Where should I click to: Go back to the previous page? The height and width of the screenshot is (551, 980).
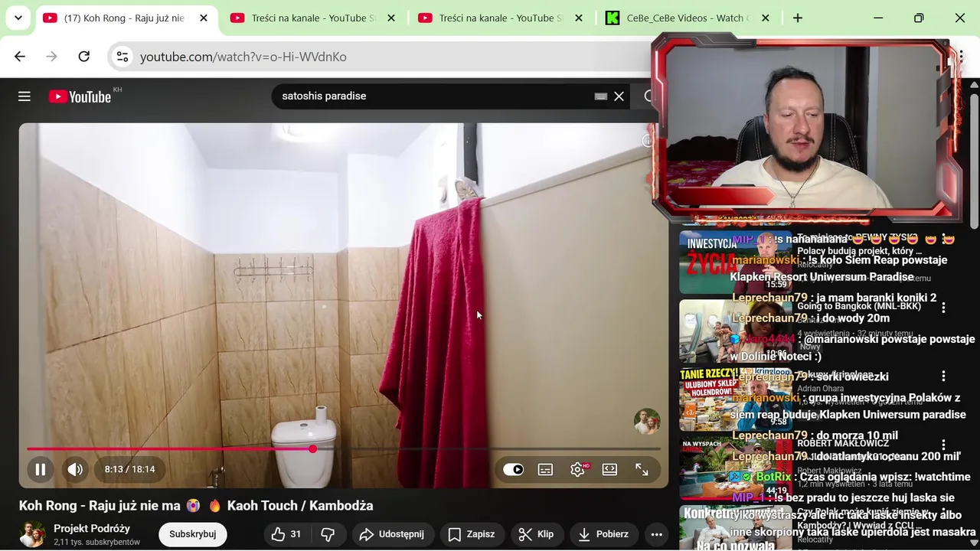pyautogui.click(x=20, y=57)
